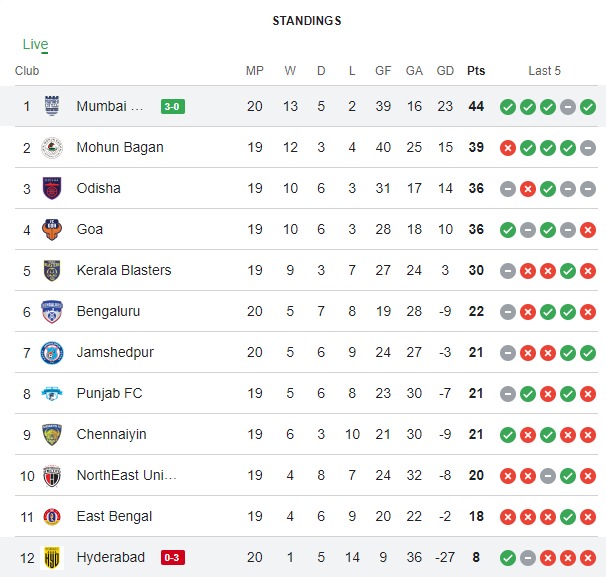This screenshot has width=606, height=586.
Task: Click the Mumbai City club crest
Action: [51, 106]
